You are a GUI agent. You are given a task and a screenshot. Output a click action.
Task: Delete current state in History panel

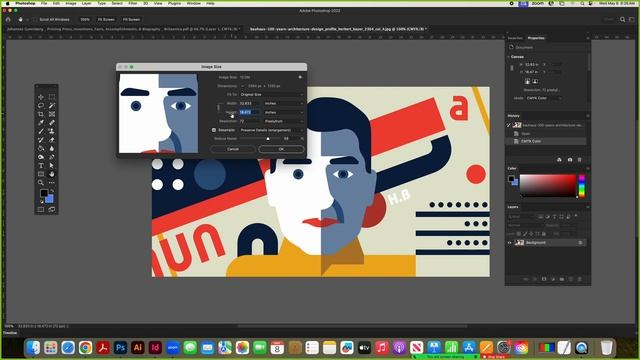580,160
